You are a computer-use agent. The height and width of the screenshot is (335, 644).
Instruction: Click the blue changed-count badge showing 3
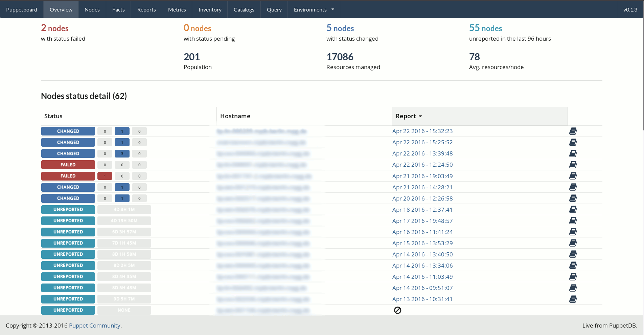[x=122, y=153]
